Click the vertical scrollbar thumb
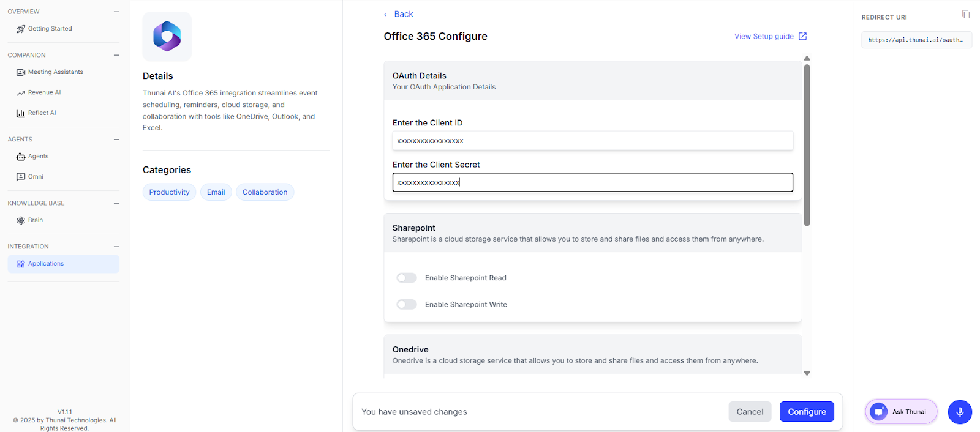 [807, 145]
